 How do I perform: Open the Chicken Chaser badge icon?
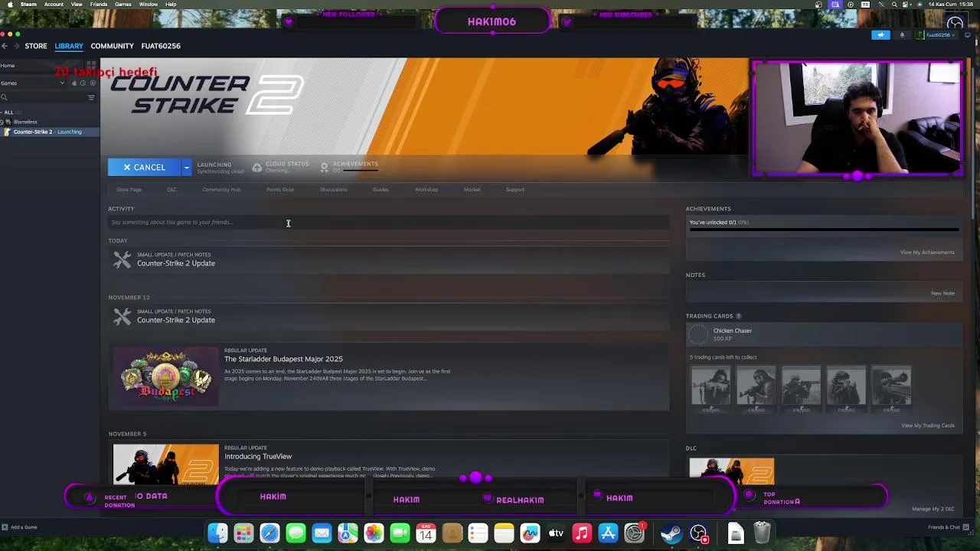point(698,334)
